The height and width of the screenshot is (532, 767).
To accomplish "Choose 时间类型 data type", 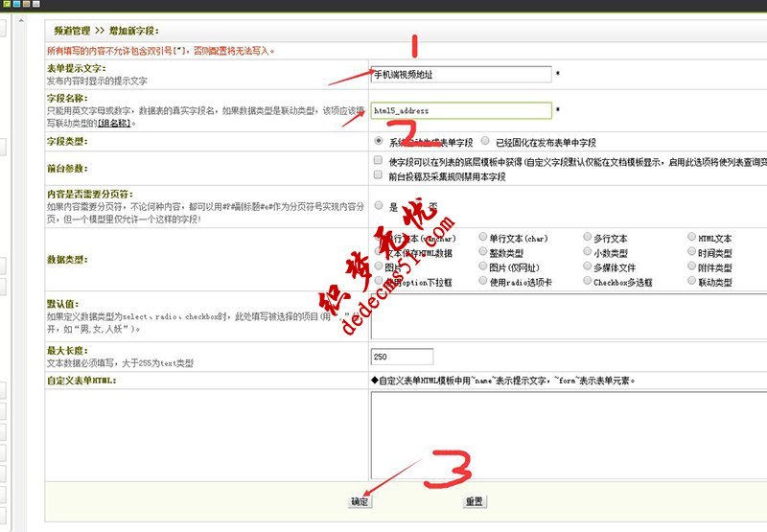I will click(691, 252).
